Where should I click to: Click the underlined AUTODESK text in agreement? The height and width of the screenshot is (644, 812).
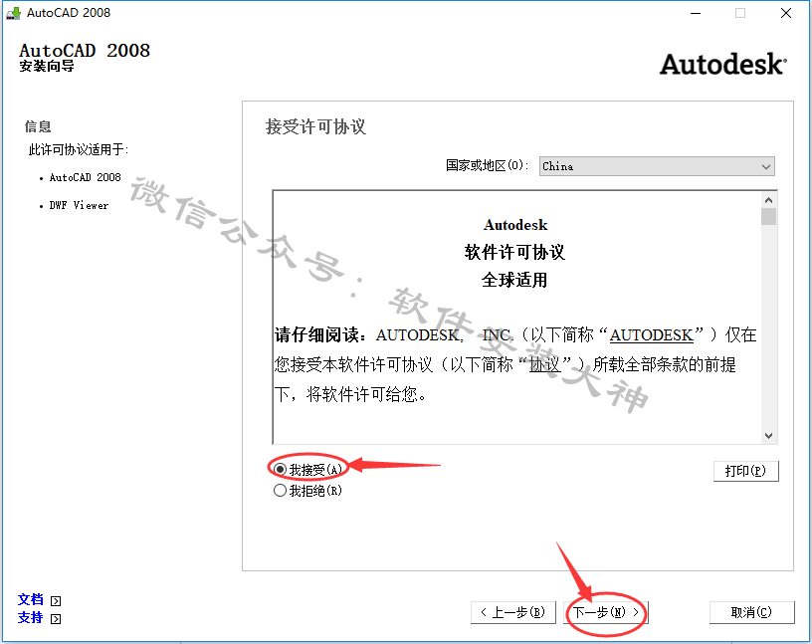[652, 335]
